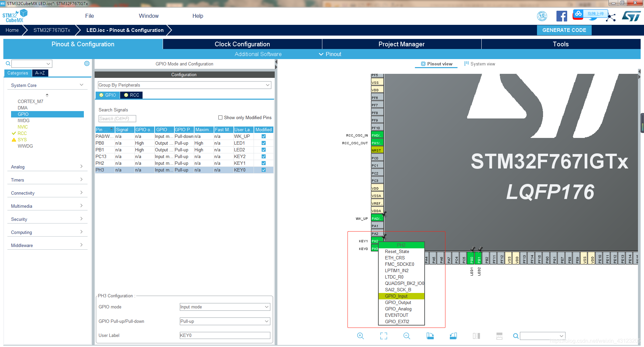Viewport: 644px width, 347px height.
Task: Open GPIO Pull-up/Pull-down dropdown
Action: pyautogui.click(x=225, y=321)
